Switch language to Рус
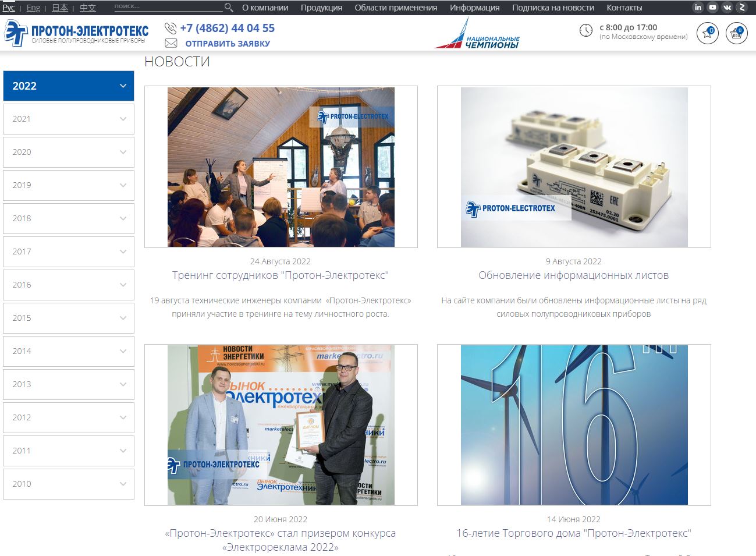 point(9,8)
